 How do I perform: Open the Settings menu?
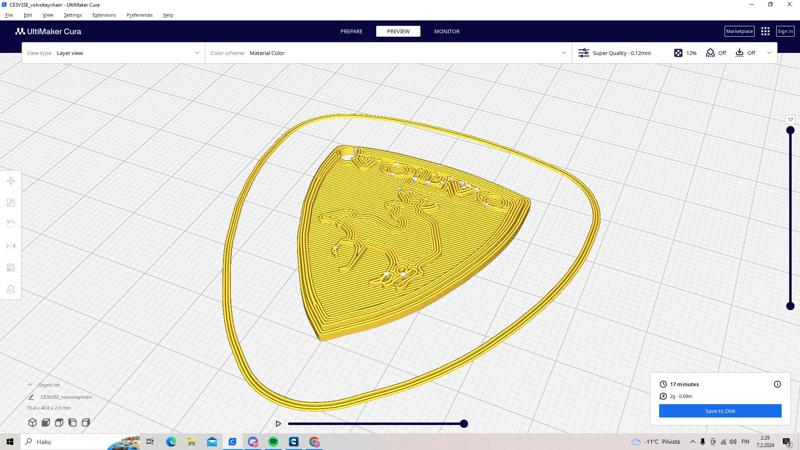[x=72, y=15]
